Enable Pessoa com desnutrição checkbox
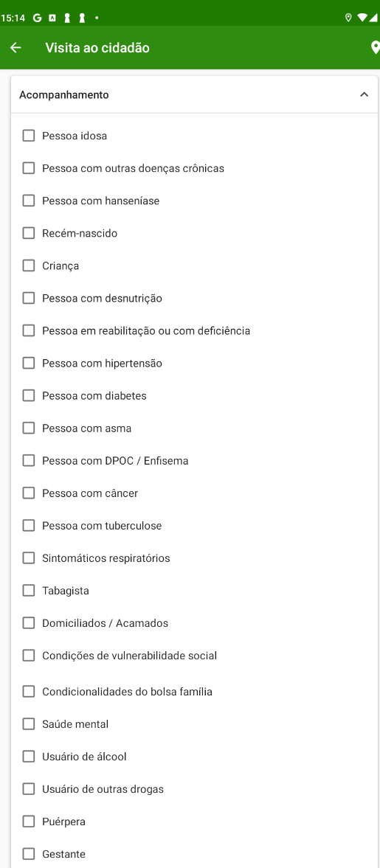The image size is (380, 868). (28, 299)
